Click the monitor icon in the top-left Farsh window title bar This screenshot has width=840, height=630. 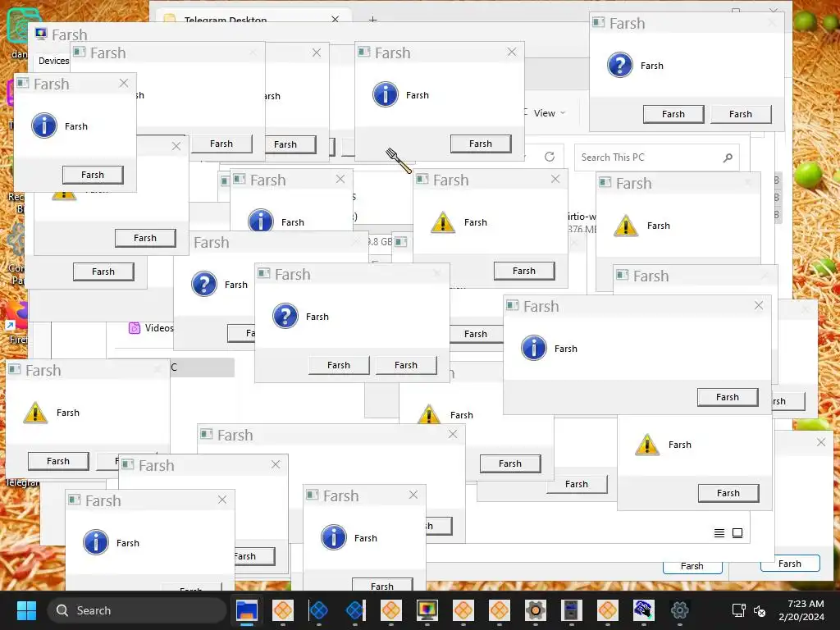(41, 34)
